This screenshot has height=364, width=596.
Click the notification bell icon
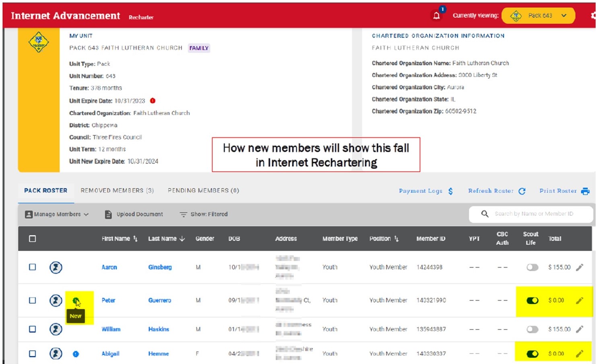pyautogui.click(x=436, y=16)
